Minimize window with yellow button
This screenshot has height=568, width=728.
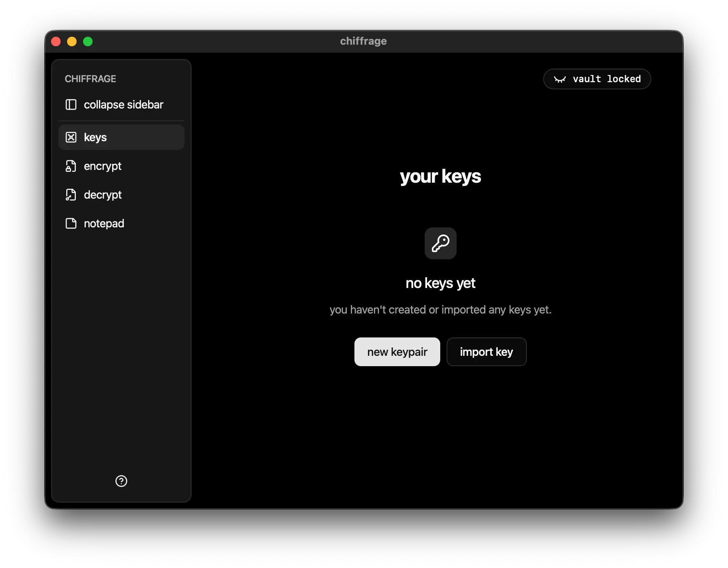pos(72,41)
